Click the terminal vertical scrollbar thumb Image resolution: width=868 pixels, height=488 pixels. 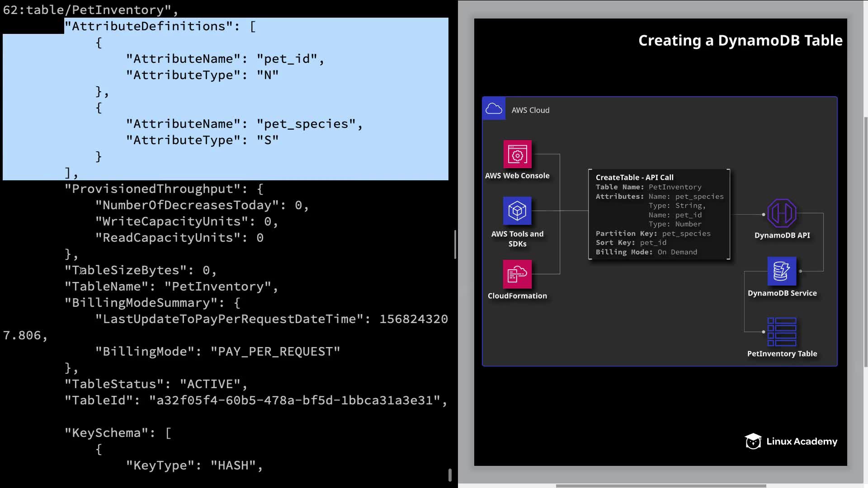tap(455, 244)
